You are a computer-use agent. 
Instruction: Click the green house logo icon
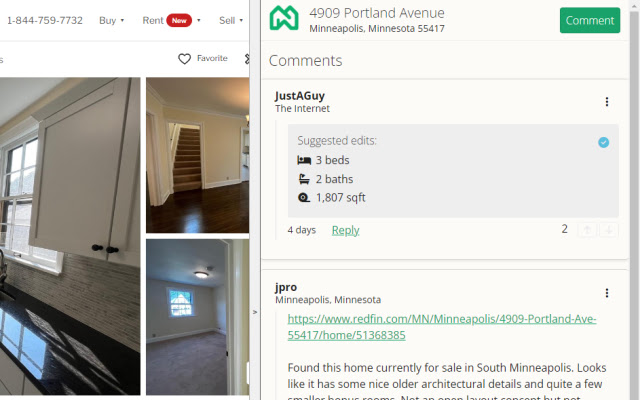click(x=284, y=18)
